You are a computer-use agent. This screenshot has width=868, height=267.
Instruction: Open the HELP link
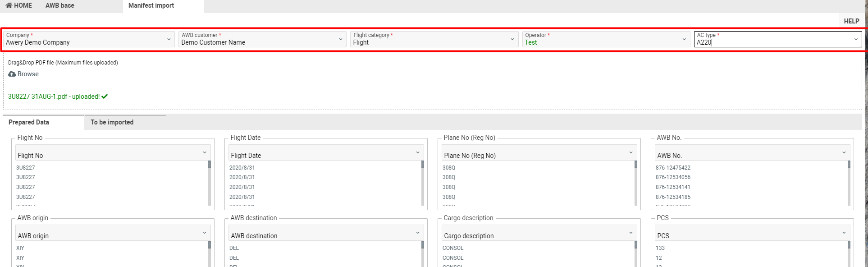click(851, 21)
